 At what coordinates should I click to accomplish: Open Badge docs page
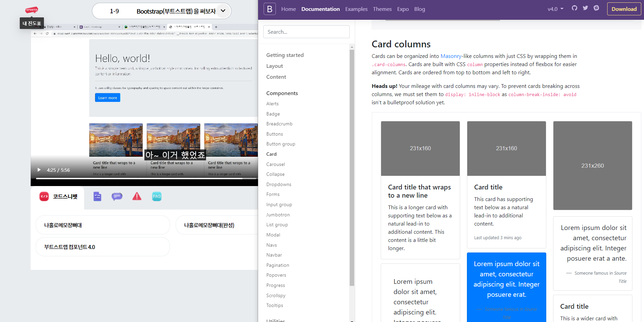click(x=273, y=114)
